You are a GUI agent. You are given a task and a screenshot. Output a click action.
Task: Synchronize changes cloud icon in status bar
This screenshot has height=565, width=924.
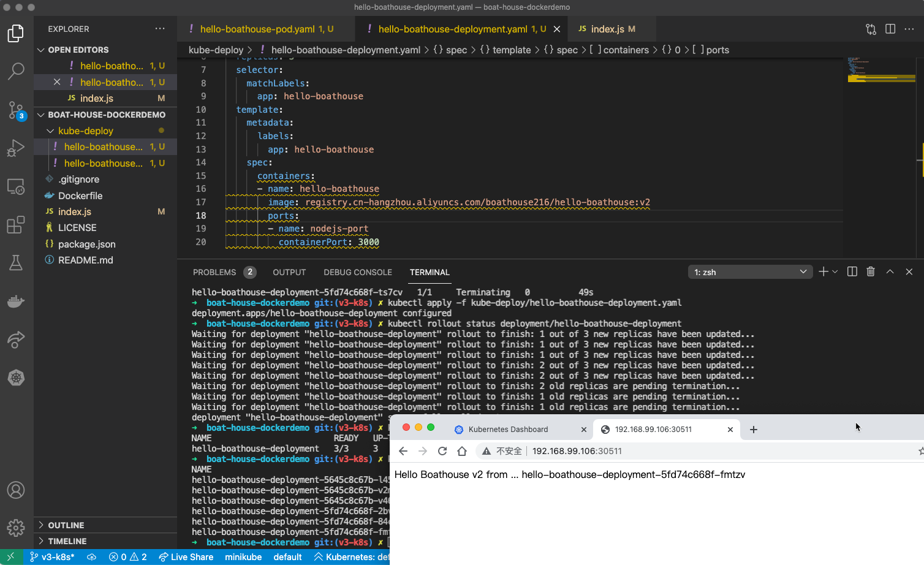(91, 557)
